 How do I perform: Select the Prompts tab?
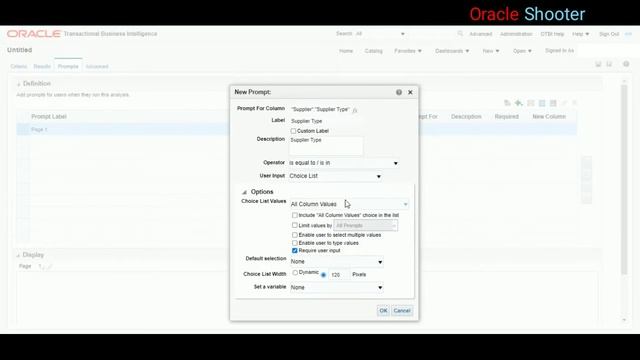[68, 67]
